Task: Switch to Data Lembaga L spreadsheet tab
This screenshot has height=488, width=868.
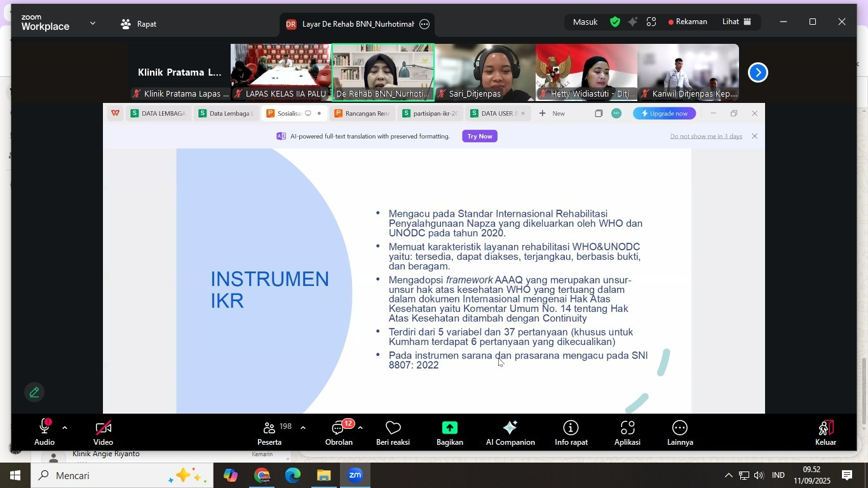Action: click(x=226, y=114)
